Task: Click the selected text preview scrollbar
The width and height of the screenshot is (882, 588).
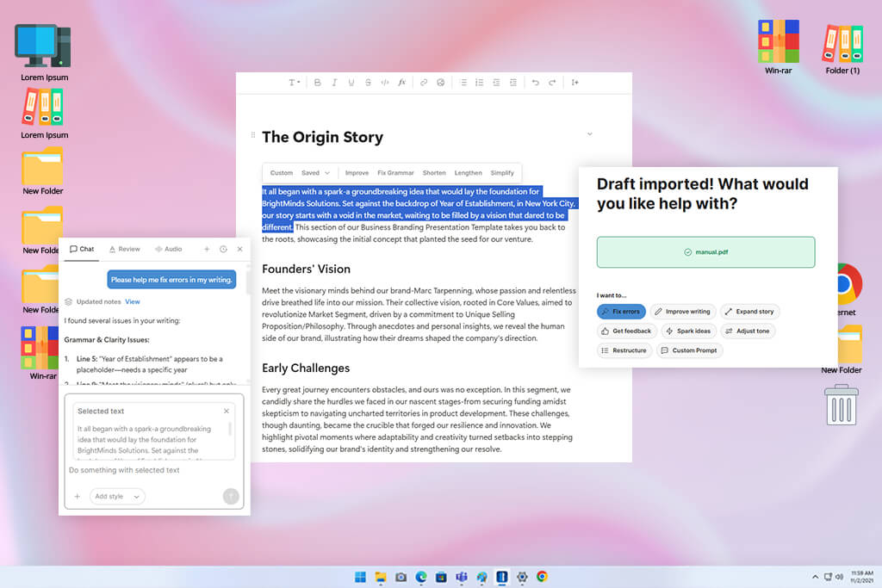Action: click(x=230, y=429)
